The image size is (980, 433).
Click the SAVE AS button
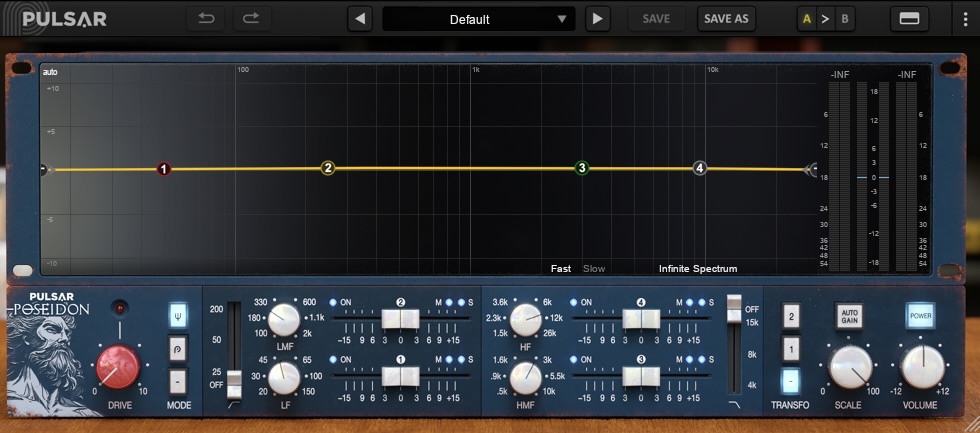point(726,19)
